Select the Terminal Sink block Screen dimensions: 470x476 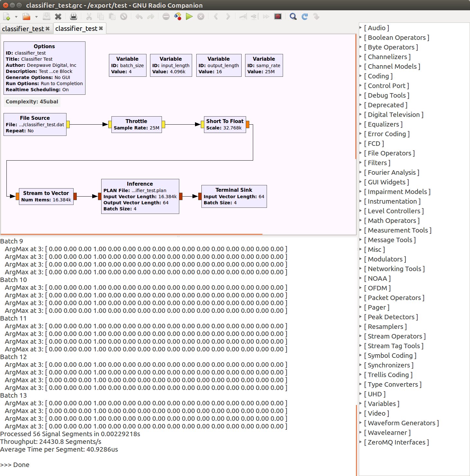pos(234,196)
